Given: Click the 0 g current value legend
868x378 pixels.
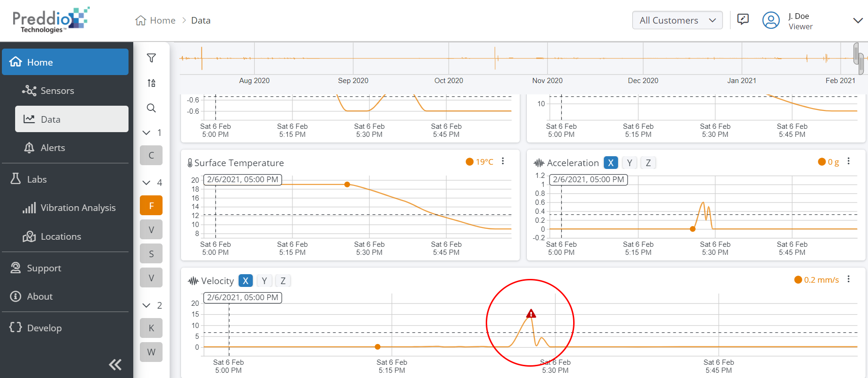Looking at the screenshot, I should click(829, 162).
